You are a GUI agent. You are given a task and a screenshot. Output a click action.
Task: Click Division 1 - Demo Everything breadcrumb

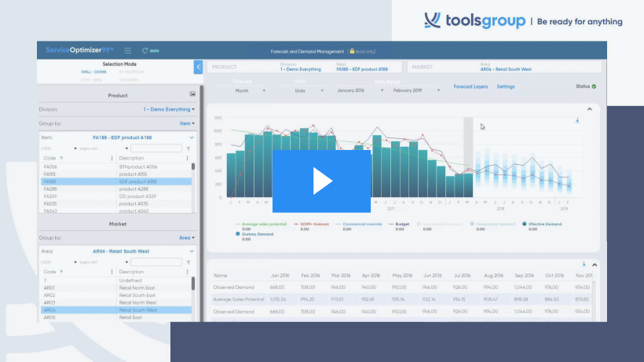tap(301, 69)
